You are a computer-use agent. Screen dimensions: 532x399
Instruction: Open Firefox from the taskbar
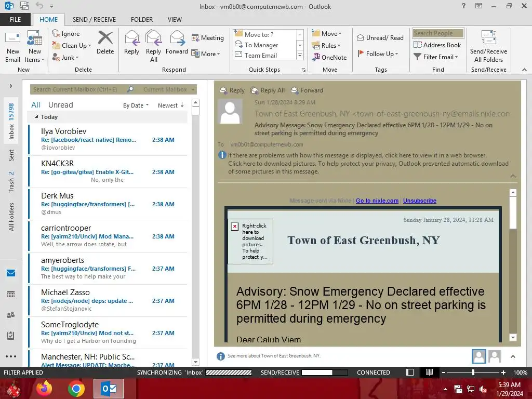pos(45,389)
